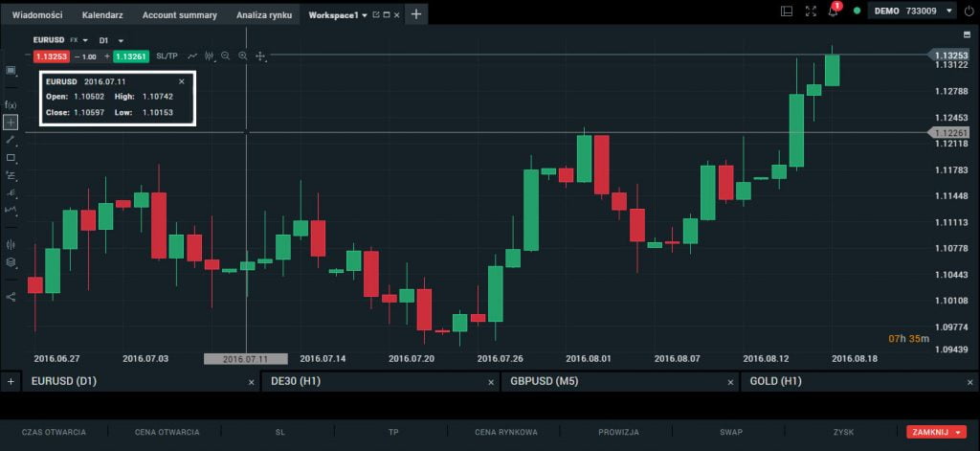
Task: Select the rectangle shape tool
Action: coord(11,158)
